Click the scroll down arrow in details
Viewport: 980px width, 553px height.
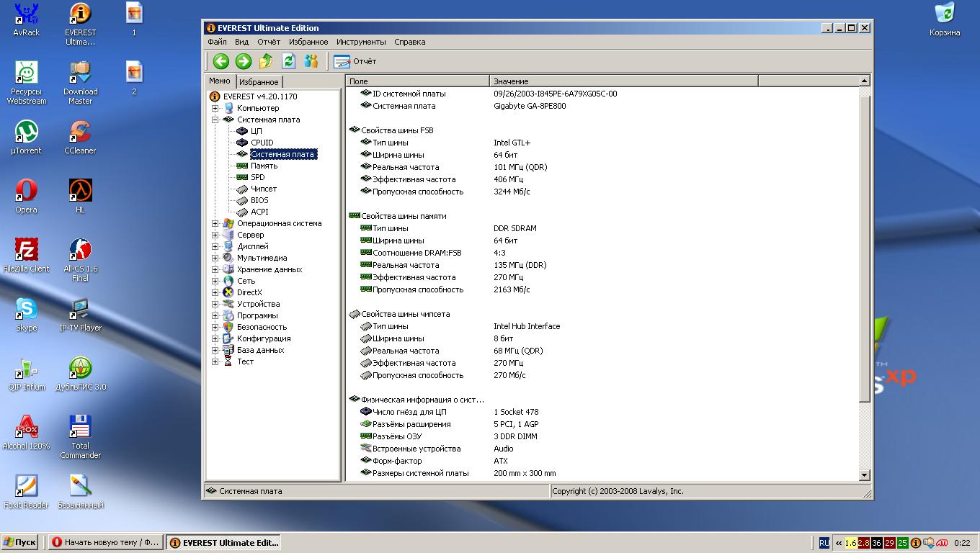pyautogui.click(x=865, y=475)
